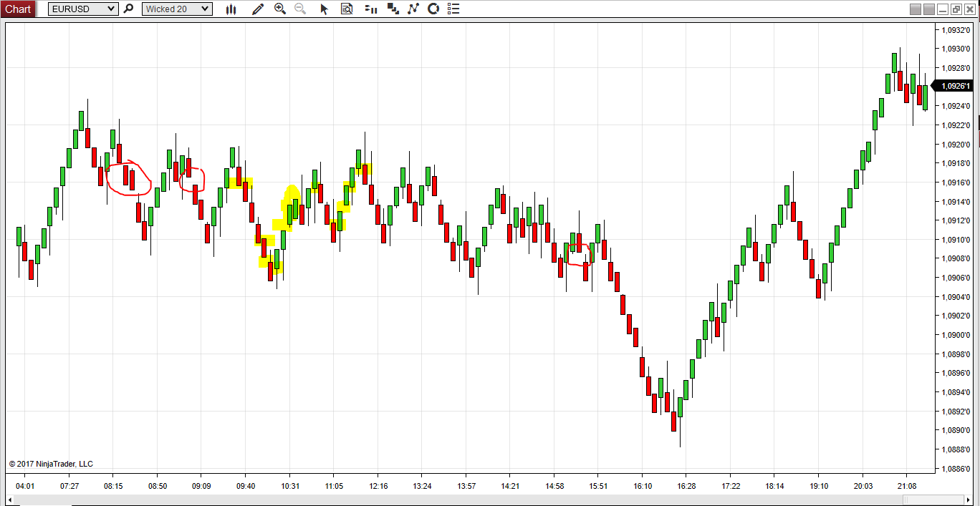
Task: Open the chart properties list icon
Action: (453, 9)
